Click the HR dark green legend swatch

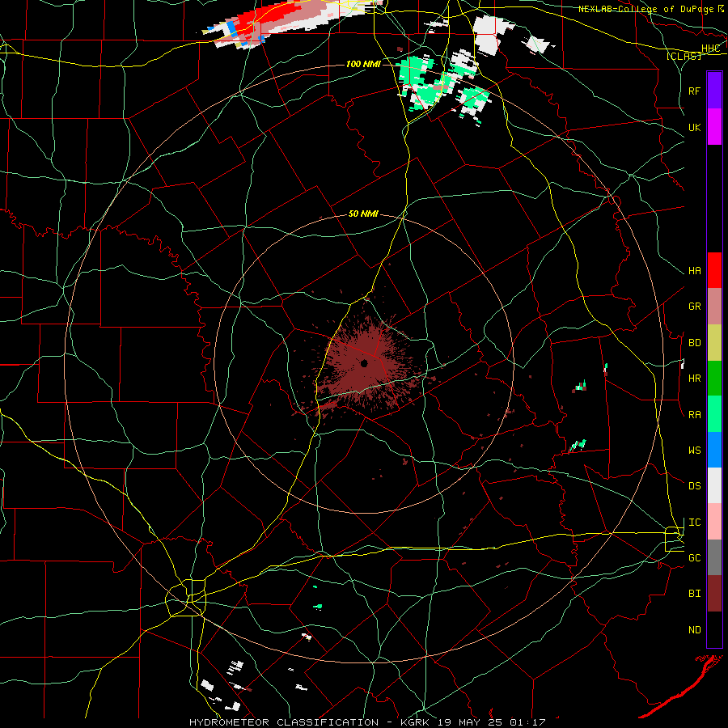pos(714,379)
